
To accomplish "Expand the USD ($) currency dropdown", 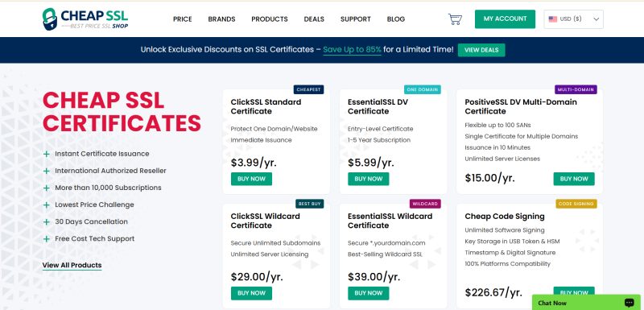I will point(573,19).
